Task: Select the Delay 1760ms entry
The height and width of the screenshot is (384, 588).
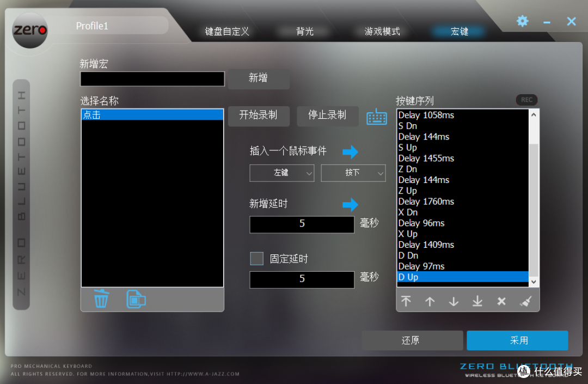Action: tap(463, 202)
